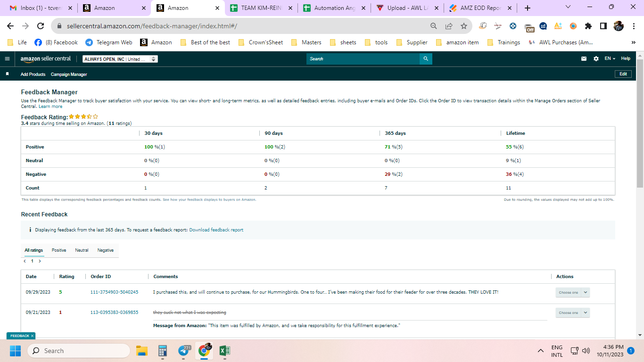Screen dimensions: 644x362
Task: Open the ENG INTL keyboard language indicator
Action: click(x=557, y=351)
